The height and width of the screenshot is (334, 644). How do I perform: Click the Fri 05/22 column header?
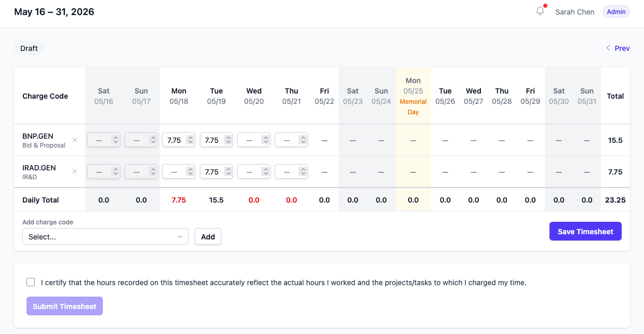(325, 96)
